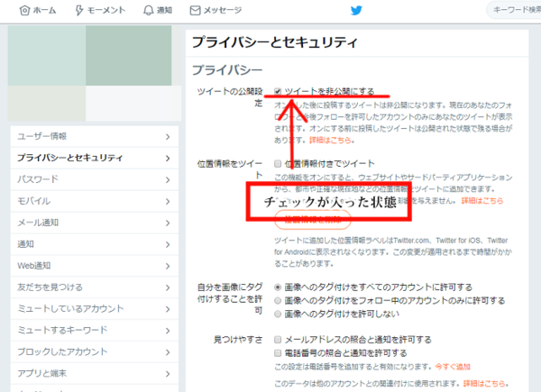
Task: Open メール通知 settings item
Action: (95, 223)
